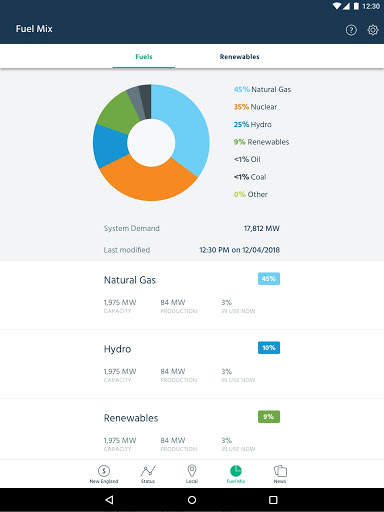This screenshot has width=384, height=512.
Task: Click the blue percentage badge on Hydro
Action: tap(269, 348)
